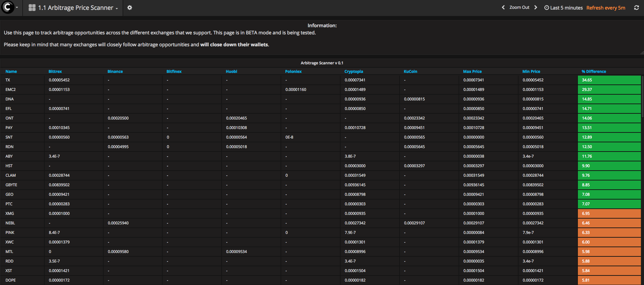Click Refresh every 5m interval label

click(x=606, y=7)
